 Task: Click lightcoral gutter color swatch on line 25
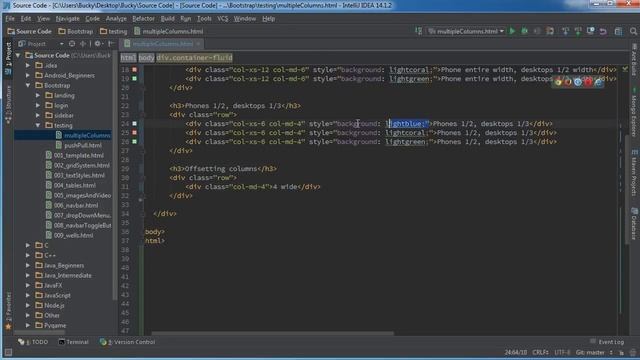[x=134, y=133]
